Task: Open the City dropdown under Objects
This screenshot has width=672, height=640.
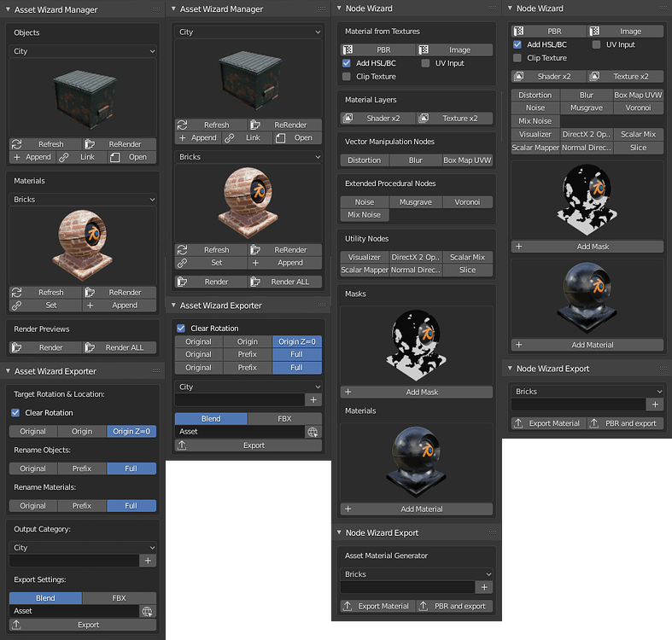Action: (x=83, y=51)
